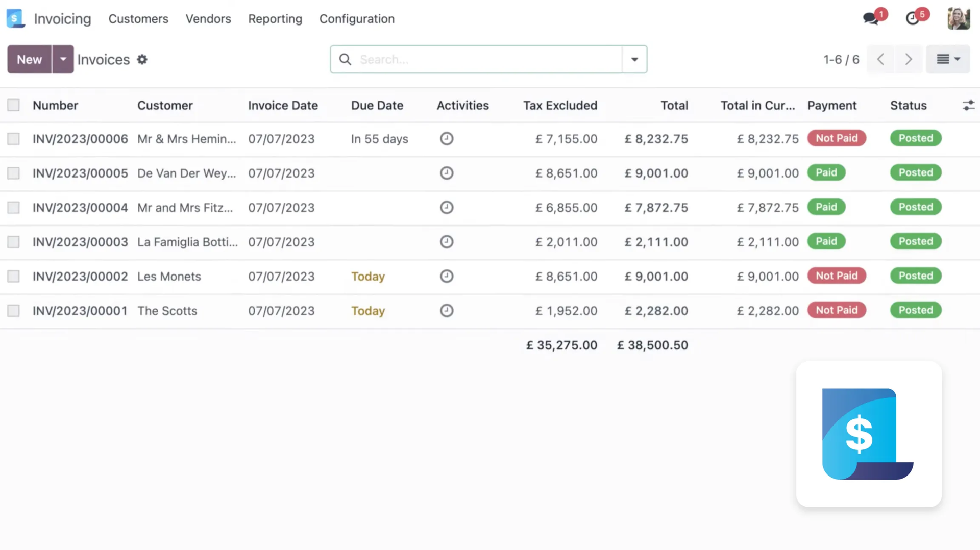The height and width of the screenshot is (550, 980).
Task: Open the Invoices gear settings icon
Action: coord(142,60)
